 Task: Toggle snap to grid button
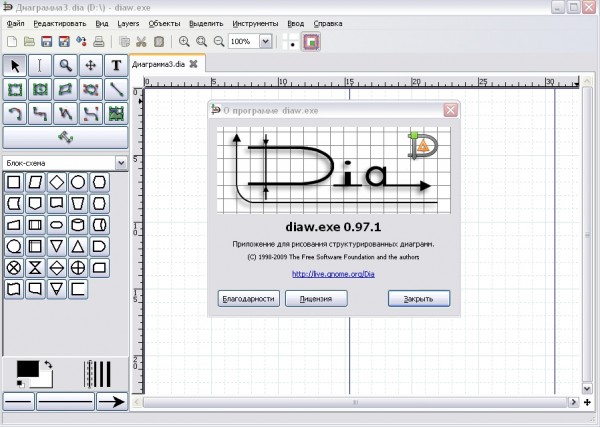(291, 41)
